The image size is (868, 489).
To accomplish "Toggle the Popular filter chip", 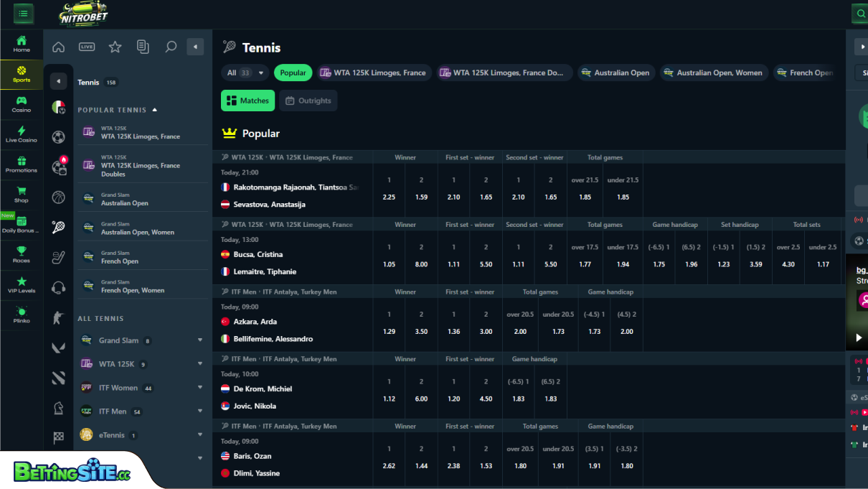I will coord(293,73).
